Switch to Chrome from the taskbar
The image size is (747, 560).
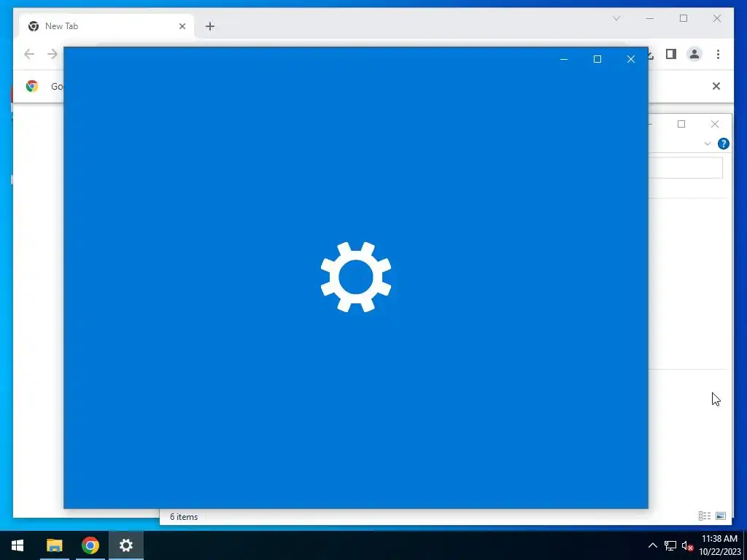90,545
